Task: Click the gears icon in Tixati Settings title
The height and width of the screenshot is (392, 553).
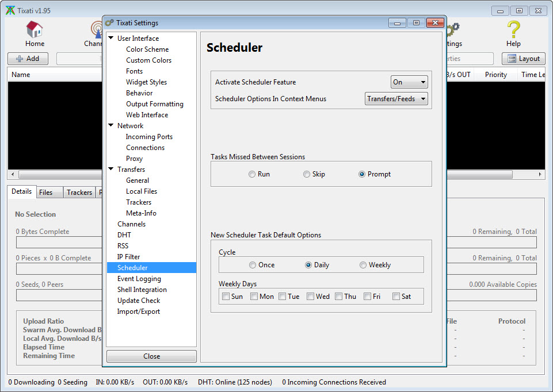Action: click(x=109, y=23)
